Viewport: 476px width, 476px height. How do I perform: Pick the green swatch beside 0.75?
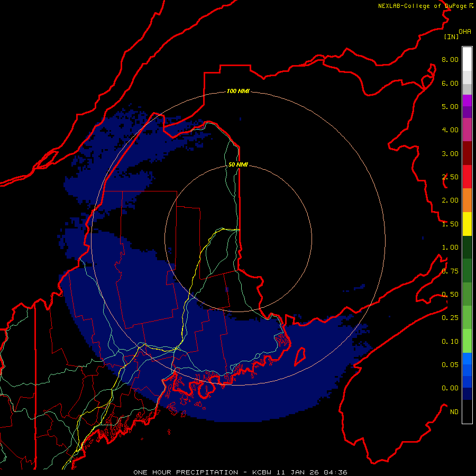point(467,271)
